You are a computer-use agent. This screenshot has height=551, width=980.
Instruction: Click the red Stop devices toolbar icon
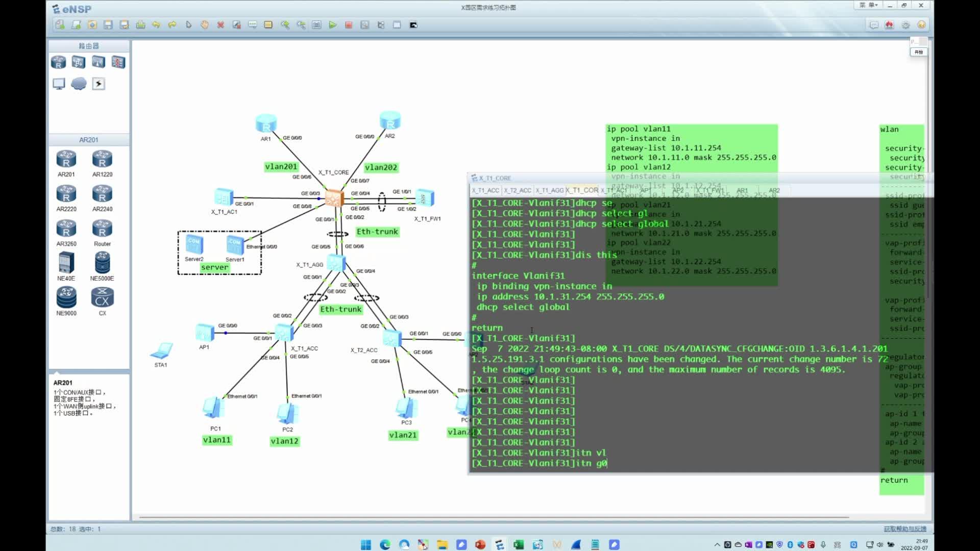pos(349,24)
